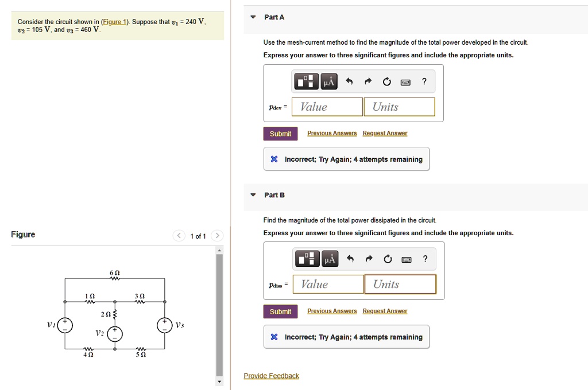Click the next figure arrow

click(217, 235)
